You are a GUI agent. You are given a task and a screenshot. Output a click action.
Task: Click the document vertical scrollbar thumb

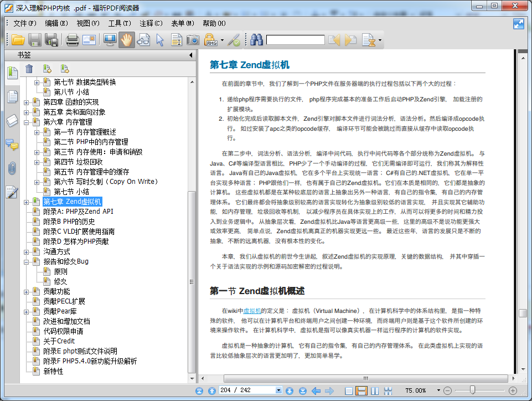coord(523,313)
